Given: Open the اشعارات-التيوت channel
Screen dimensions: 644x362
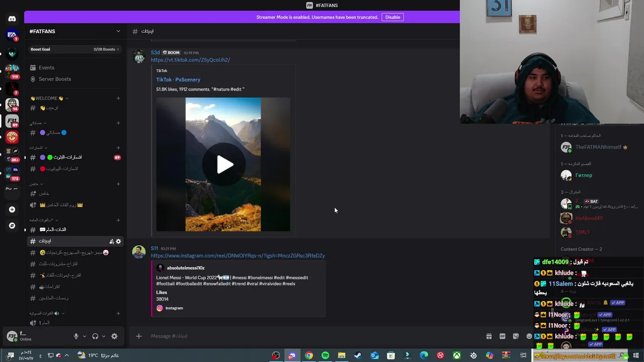Looking at the screenshot, I should point(75,157).
